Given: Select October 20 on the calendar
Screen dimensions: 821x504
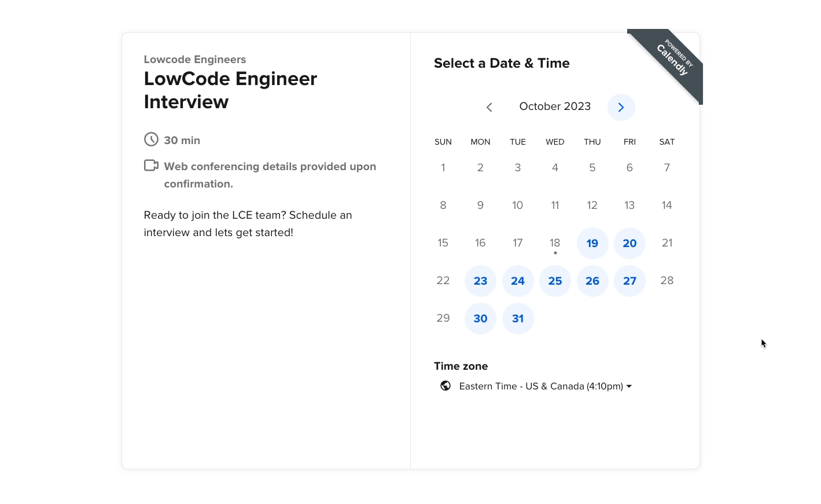Looking at the screenshot, I should point(629,243).
